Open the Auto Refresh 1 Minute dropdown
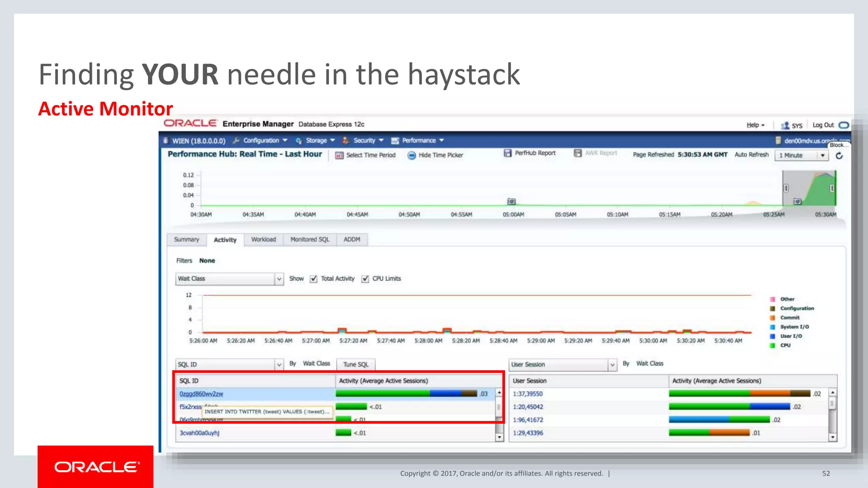The height and width of the screenshot is (488, 868). (x=801, y=155)
